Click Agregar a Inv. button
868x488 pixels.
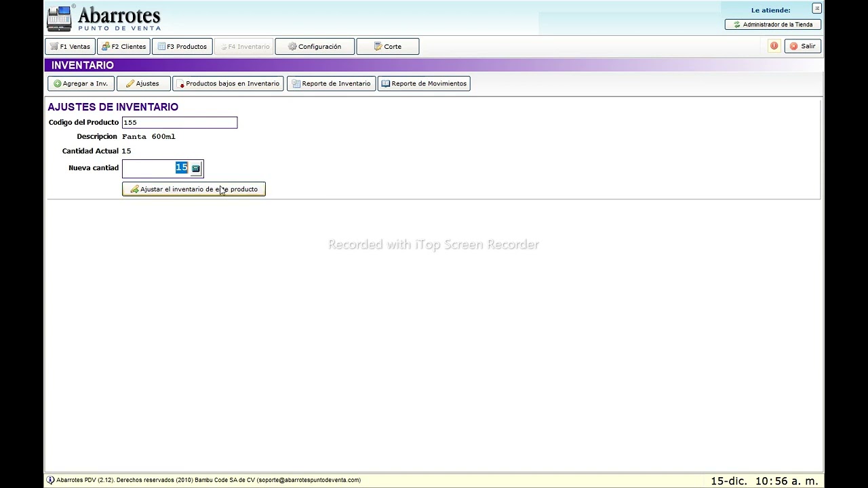click(81, 83)
